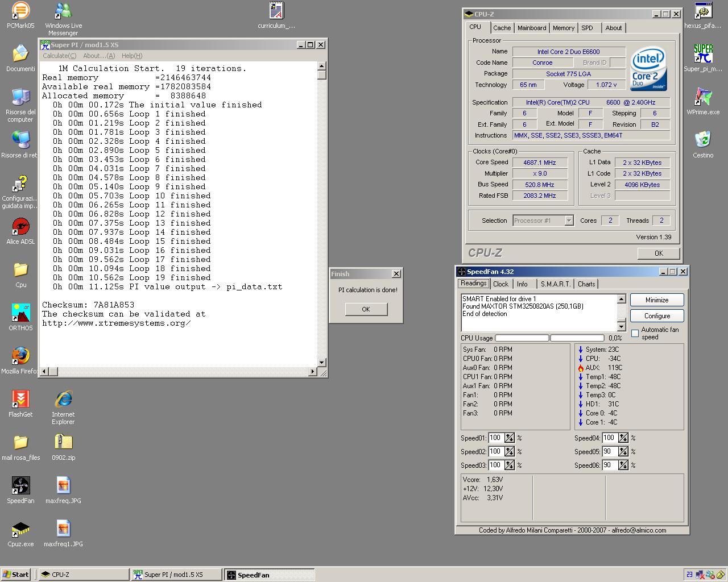
Task: Launch SpeedFan from desktop icon
Action: click(20, 490)
